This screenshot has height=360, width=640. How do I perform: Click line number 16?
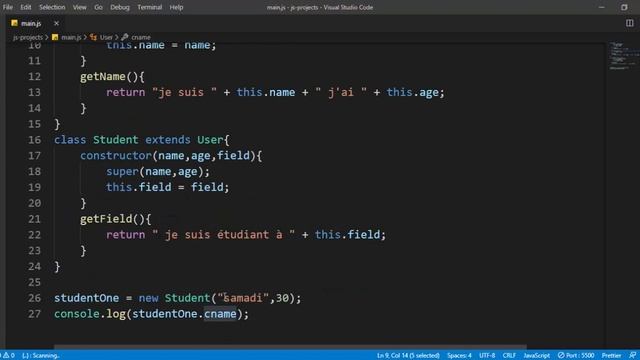[35, 140]
